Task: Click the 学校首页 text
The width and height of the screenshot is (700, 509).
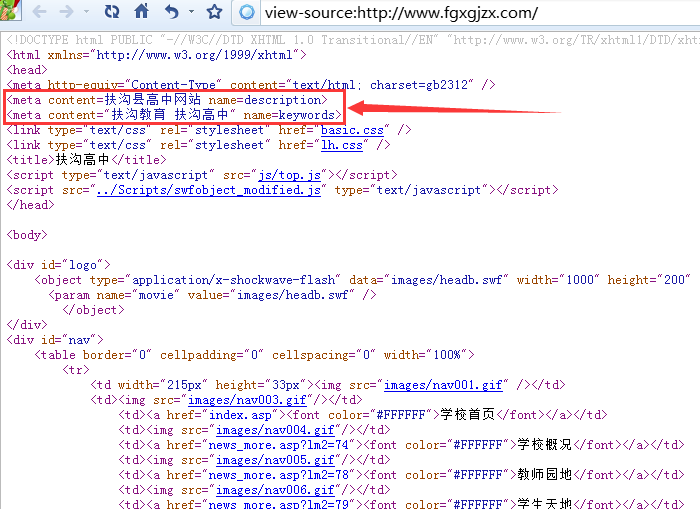Action: coord(467,415)
